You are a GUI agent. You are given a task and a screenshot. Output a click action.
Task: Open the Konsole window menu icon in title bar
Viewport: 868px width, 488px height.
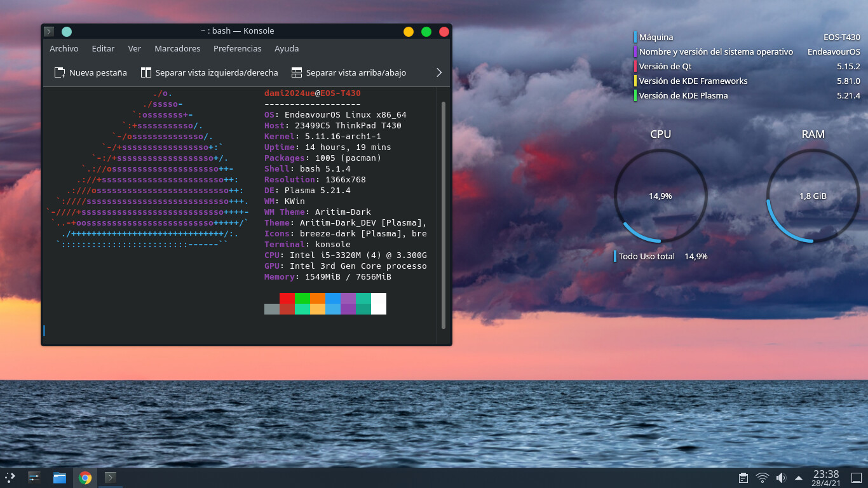click(49, 31)
